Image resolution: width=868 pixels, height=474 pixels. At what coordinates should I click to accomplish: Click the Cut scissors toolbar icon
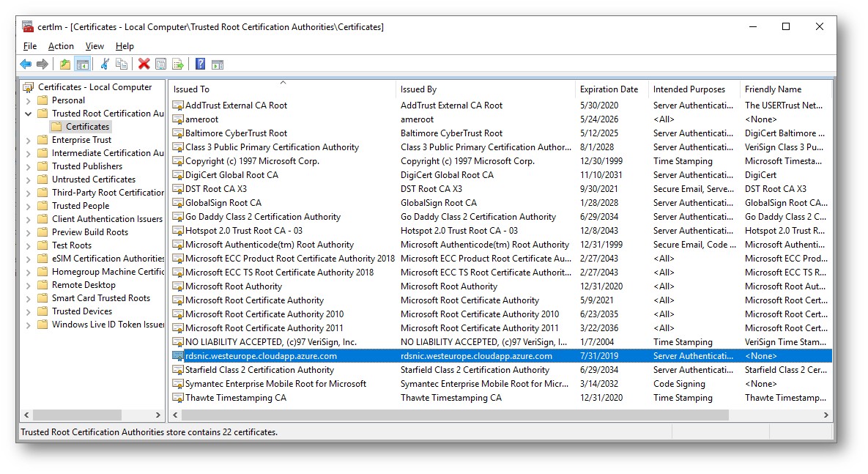(105, 64)
